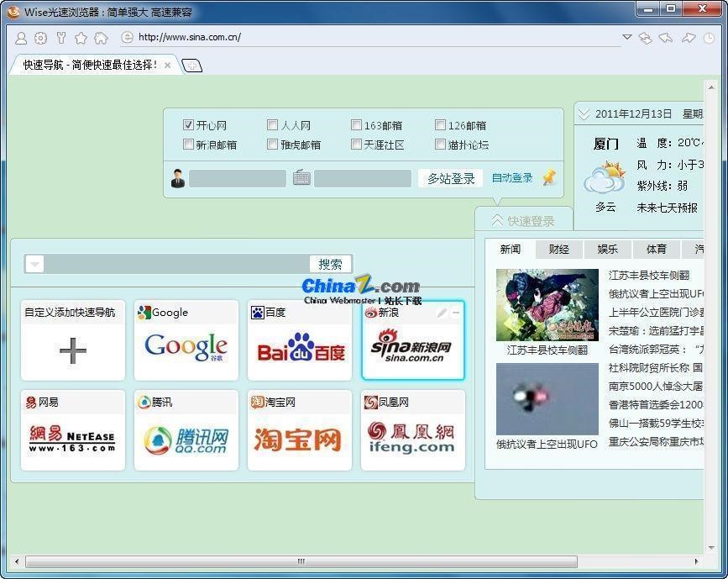
Task: Click the horizontal scrollbar thumb
Action: (301, 561)
